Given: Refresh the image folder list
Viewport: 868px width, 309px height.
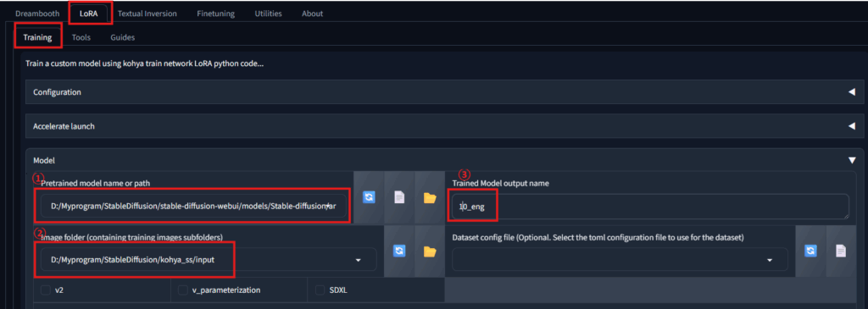Looking at the screenshot, I should [399, 251].
